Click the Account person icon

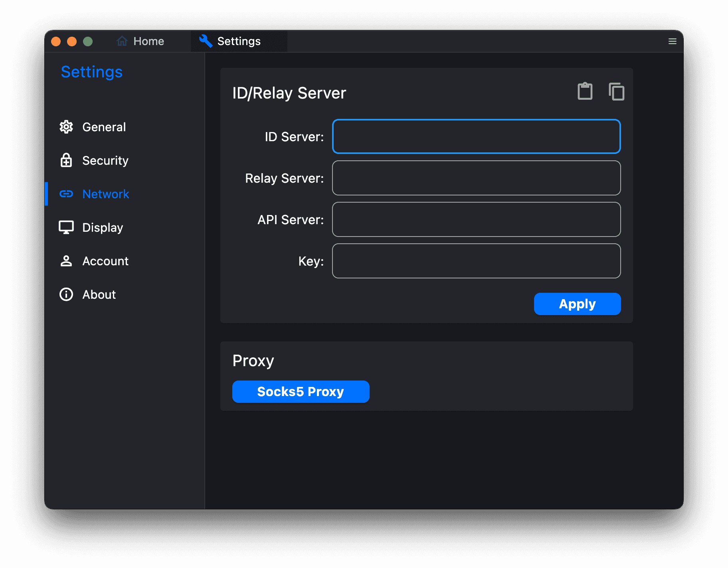(x=66, y=261)
